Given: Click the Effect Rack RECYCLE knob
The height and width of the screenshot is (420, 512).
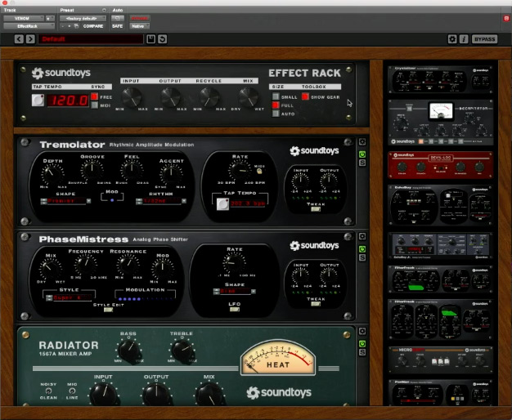Looking at the screenshot, I should pos(209,97).
